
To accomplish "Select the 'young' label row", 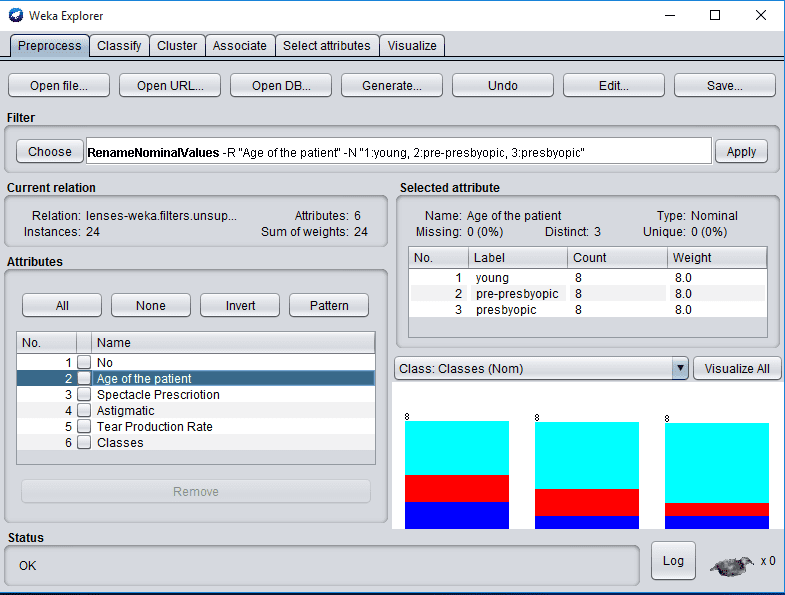I will tap(588, 278).
